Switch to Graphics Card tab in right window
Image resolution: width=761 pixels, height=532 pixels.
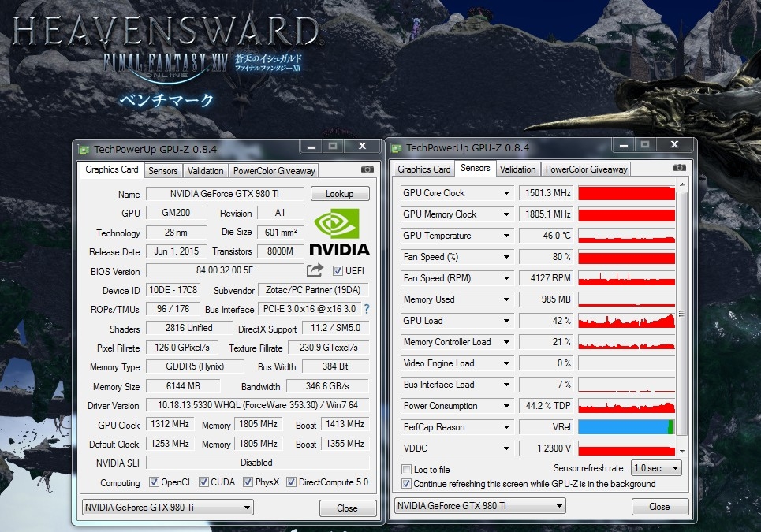click(423, 169)
